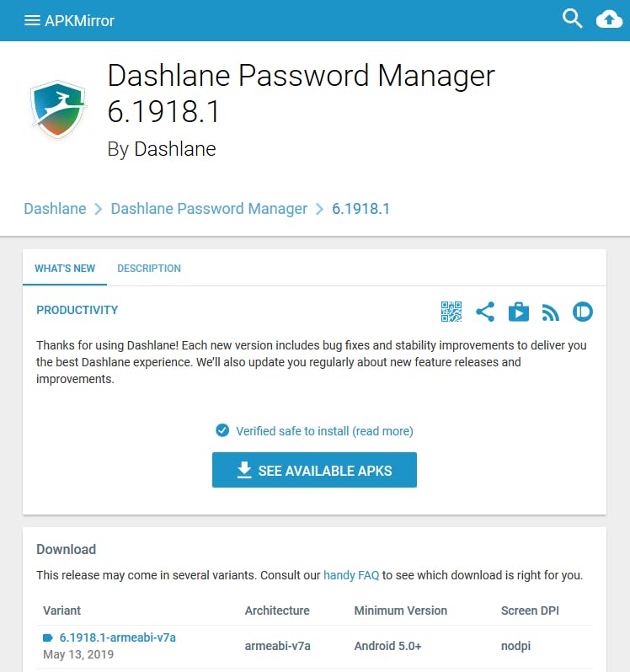Click the cloud upload APK icon
Screen dimensions: 630x672
[x=609, y=19]
